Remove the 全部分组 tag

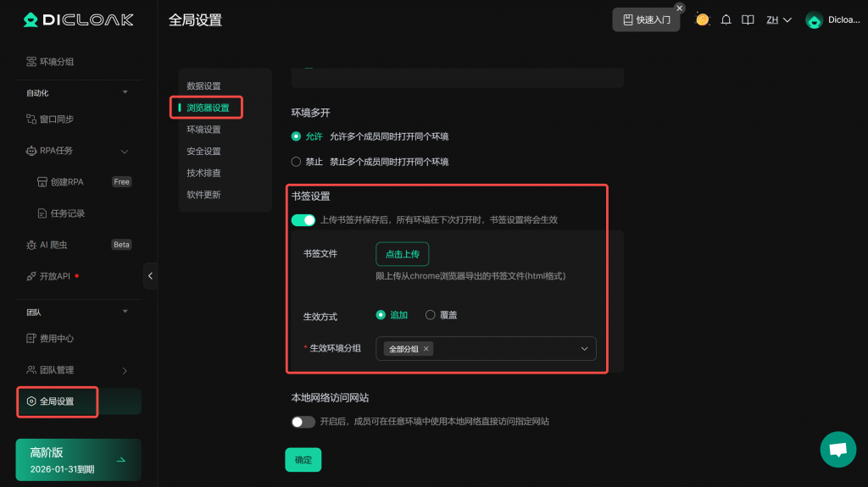(x=426, y=349)
